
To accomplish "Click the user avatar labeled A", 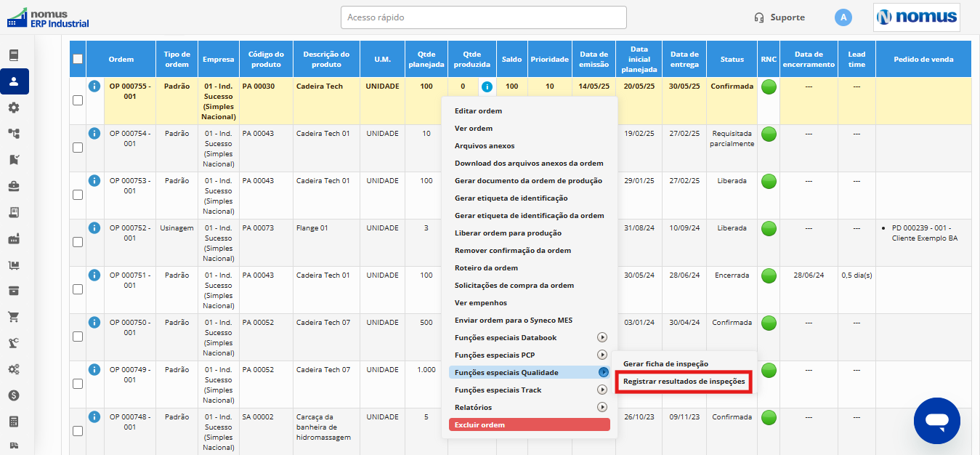I will (843, 17).
